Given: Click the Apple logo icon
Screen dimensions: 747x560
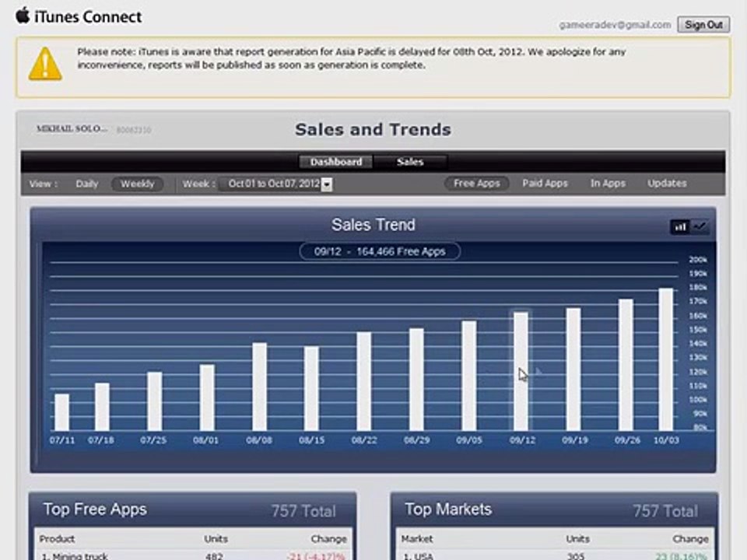Looking at the screenshot, I should click(23, 16).
